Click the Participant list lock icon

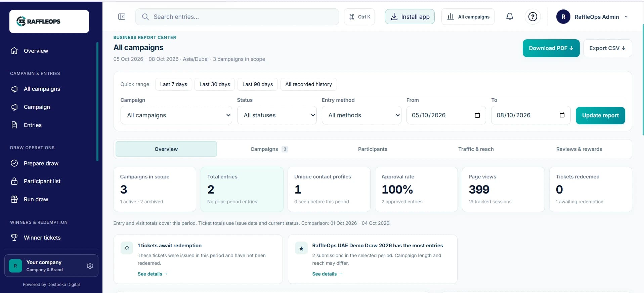14,181
